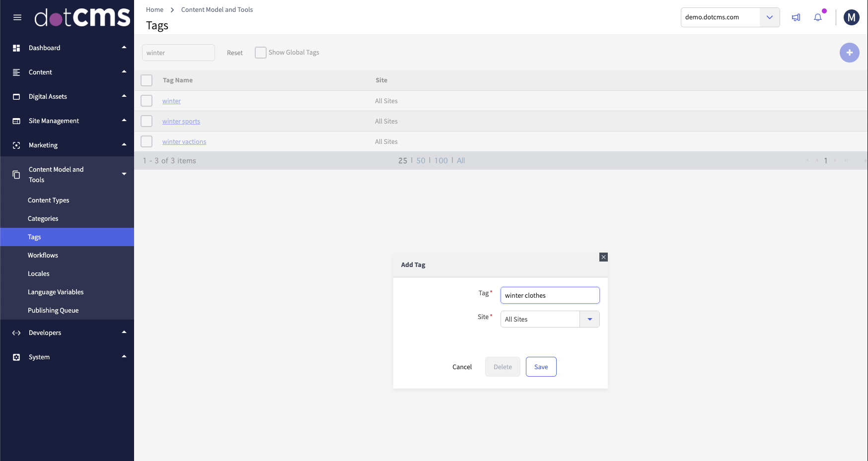Screen dimensions: 868x461
Task: Enable Show Global Tags
Action: pyautogui.click(x=260, y=52)
